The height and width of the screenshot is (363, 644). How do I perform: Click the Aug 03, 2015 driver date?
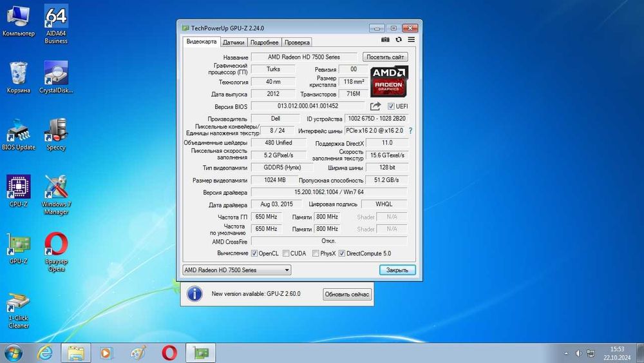pos(276,204)
